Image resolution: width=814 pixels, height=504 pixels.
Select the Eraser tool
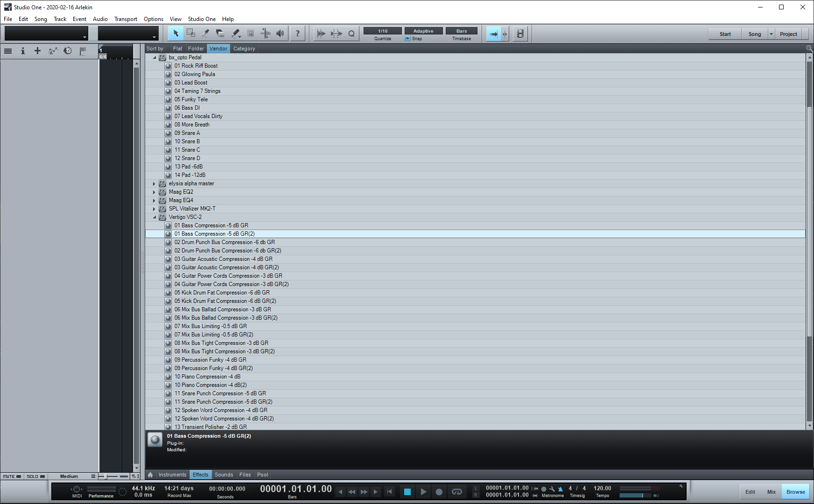(221, 33)
